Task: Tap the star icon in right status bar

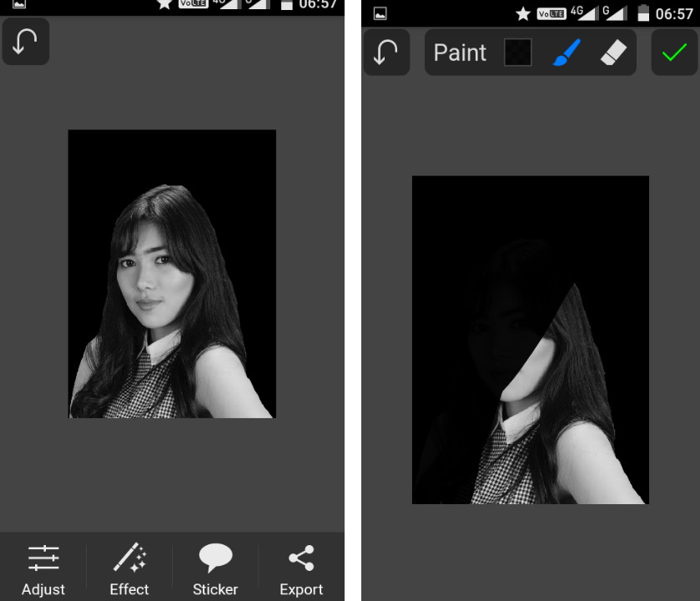Action: tap(523, 14)
